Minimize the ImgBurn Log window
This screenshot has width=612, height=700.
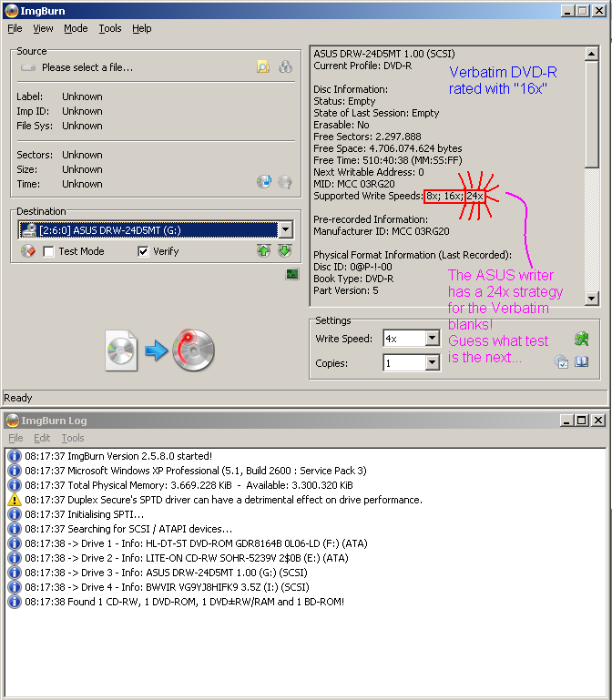(x=566, y=420)
